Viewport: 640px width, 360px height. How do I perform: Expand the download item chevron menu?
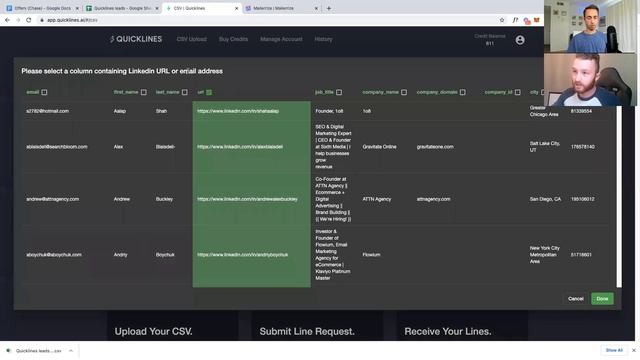pyautogui.click(x=71, y=351)
